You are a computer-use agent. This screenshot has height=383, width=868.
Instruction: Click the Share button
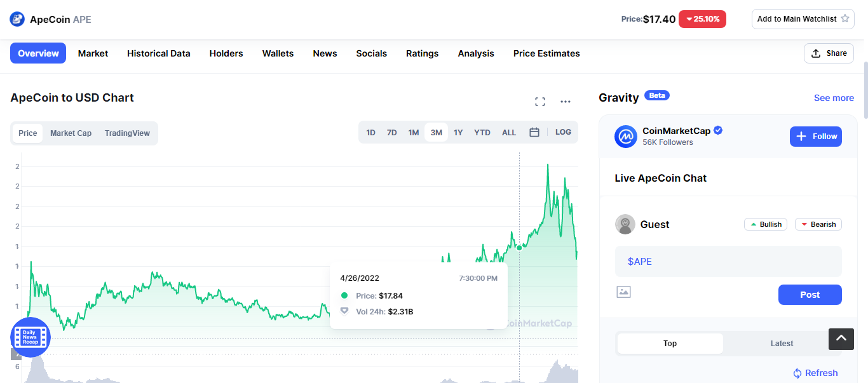pyautogui.click(x=829, y=53)
